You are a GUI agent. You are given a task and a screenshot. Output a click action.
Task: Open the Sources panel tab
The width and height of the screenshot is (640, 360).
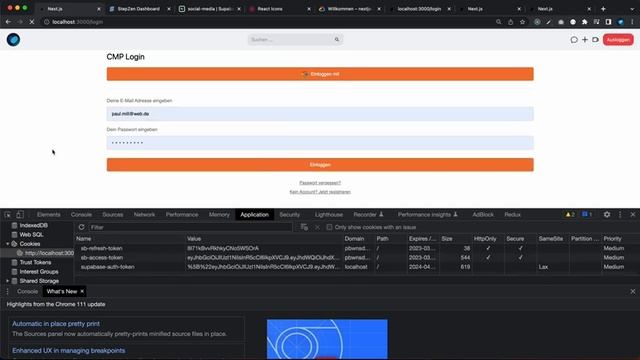click(x=113, y=214)
